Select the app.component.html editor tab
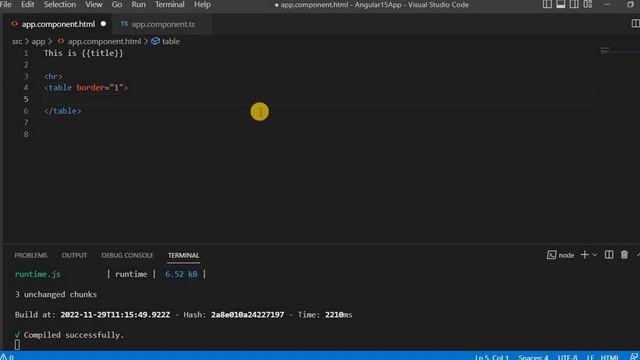 click(x=58, y=24)
